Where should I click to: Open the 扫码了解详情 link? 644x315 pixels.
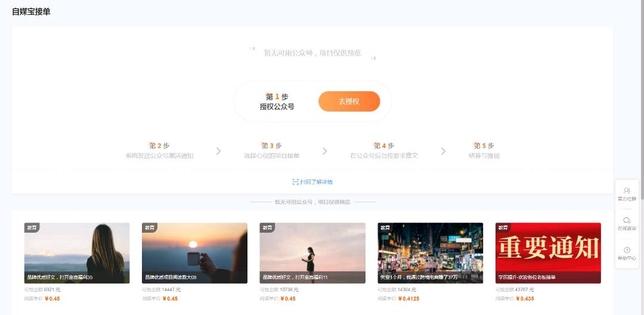312,182
